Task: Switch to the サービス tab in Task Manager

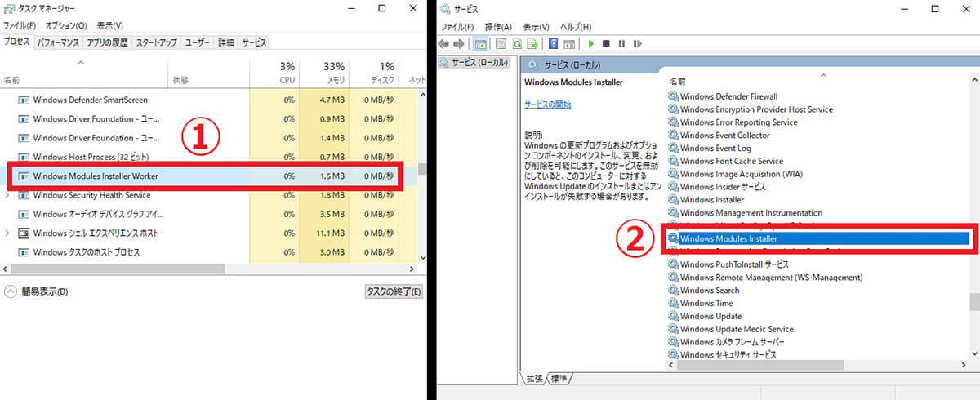Action: 254,42
